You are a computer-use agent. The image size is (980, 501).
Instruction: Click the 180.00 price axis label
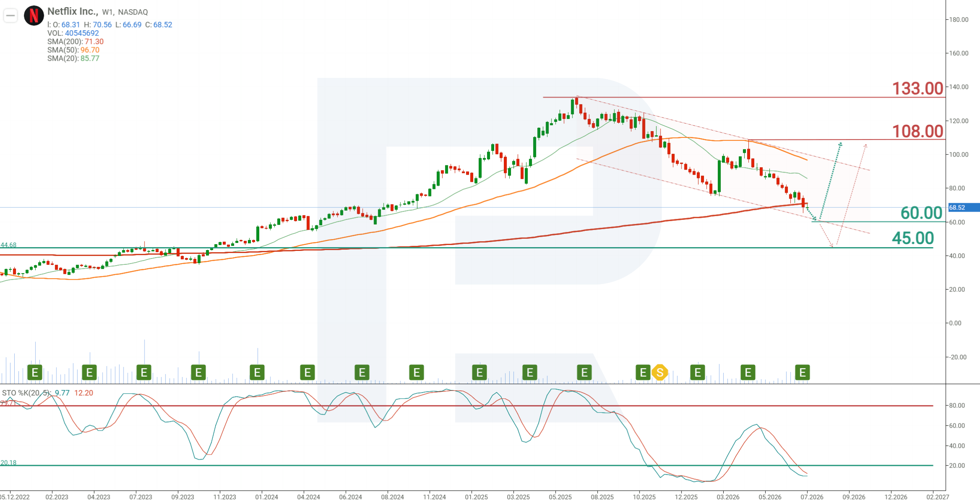click(x=959, y=20)
